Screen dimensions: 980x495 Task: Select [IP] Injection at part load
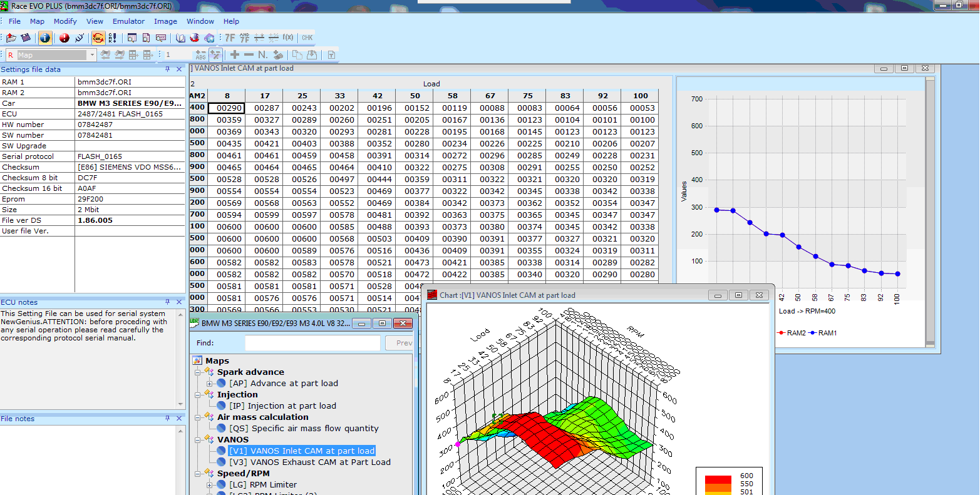click(x=283, y=406)
